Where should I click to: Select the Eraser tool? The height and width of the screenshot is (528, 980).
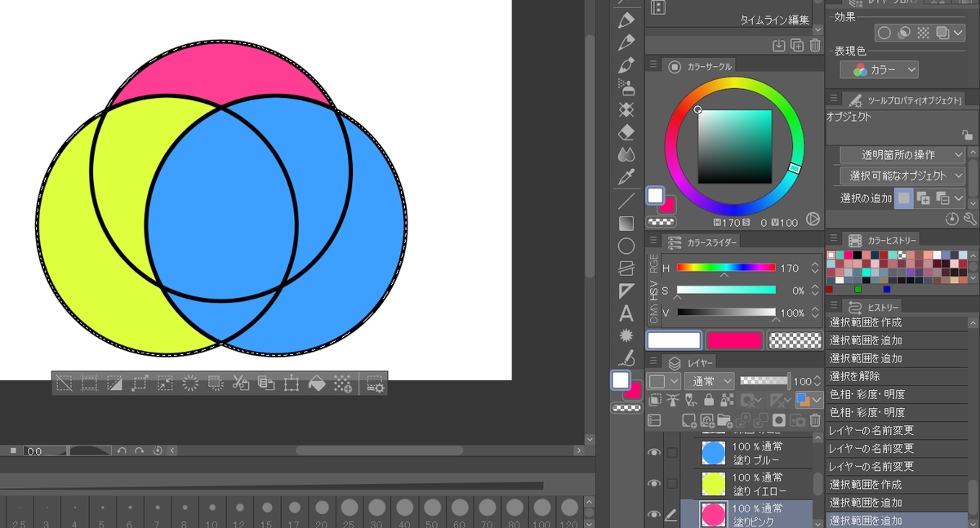click(x=626, y=131)
